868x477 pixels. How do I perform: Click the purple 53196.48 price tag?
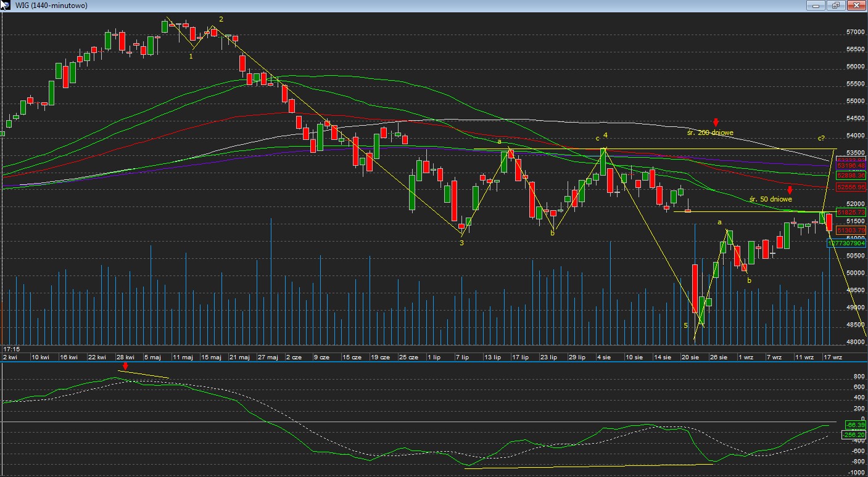coord(851,166)
